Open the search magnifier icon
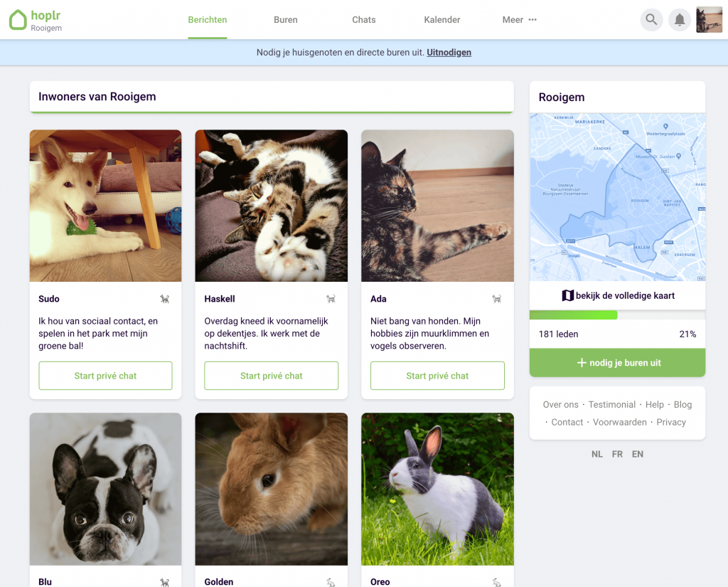Viewport: 728px width, 587px height. pyautogui.click(x=651, y=20)
